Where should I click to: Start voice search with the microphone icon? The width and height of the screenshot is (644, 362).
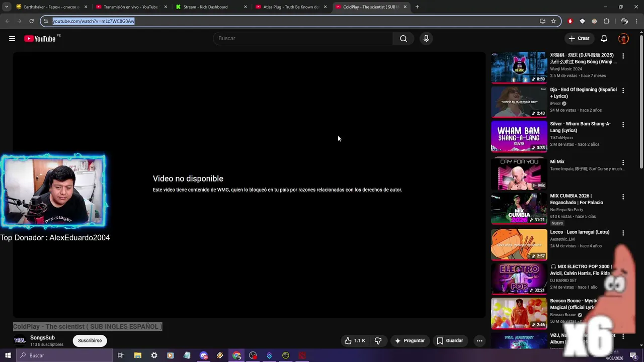coord(426,39)
